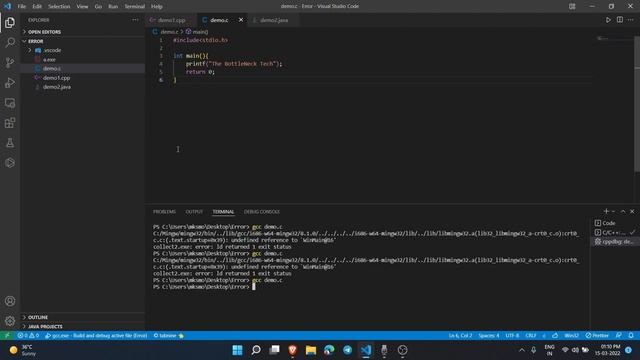
Task: Expand the Java Projects section
Action: (83, 327)
